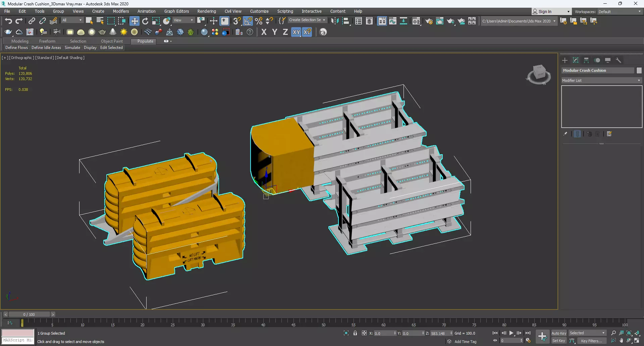The image size is (644, 346).
Task: Expand the Sign In dropdown
Action: pyautogui.click(x=568, y=12)
